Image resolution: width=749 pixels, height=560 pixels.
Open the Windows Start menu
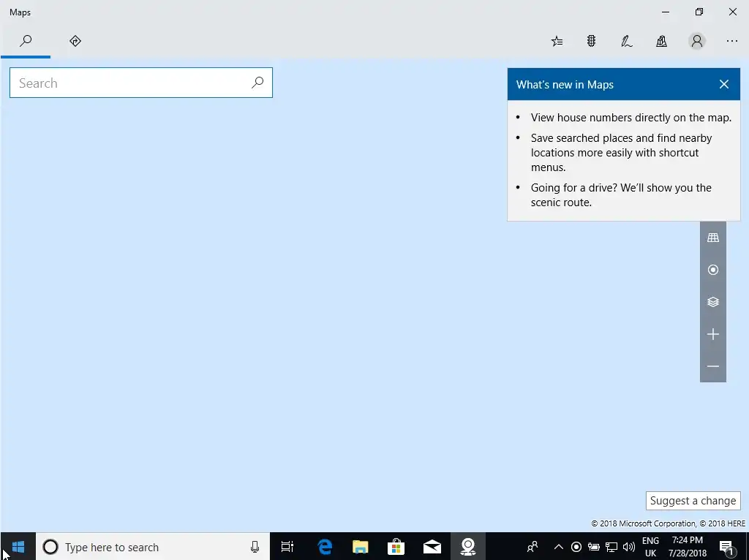click(18, 547)
